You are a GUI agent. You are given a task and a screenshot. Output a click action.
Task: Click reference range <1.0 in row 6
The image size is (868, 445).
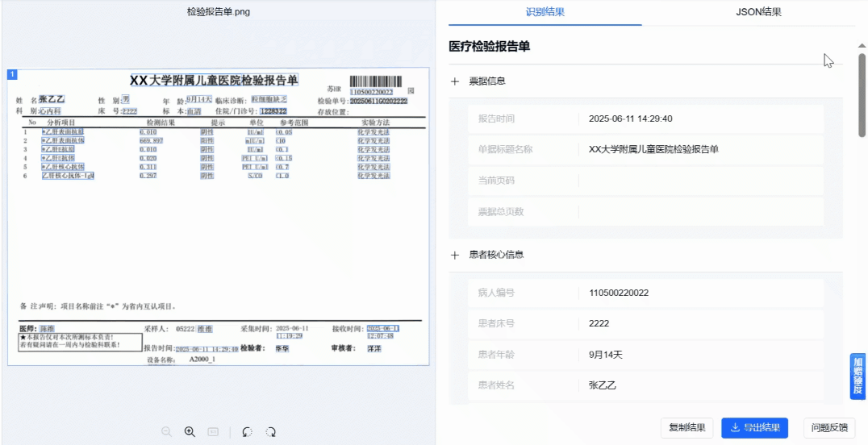282,176
